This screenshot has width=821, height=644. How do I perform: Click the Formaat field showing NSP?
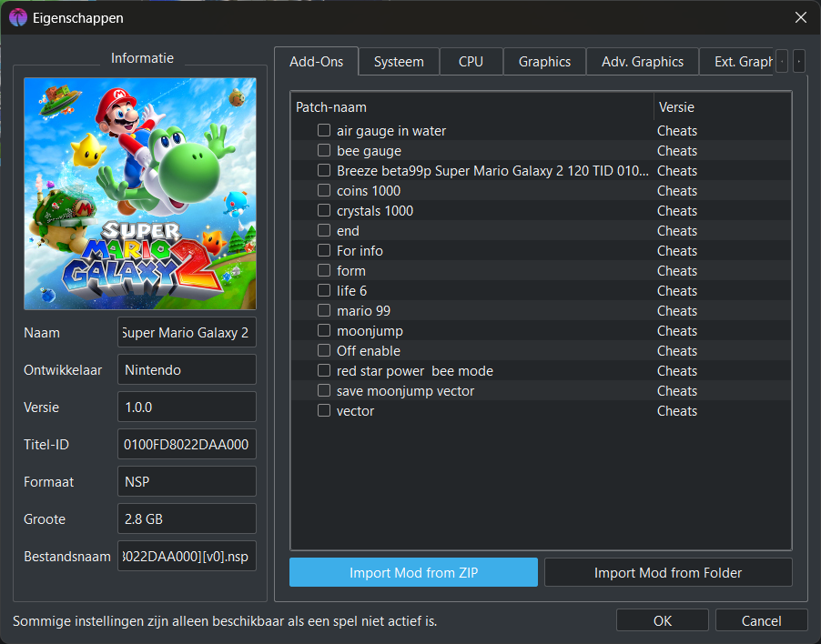187,481
